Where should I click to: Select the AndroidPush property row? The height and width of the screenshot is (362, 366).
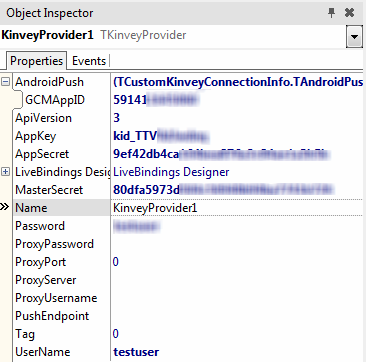coord(49,82)
